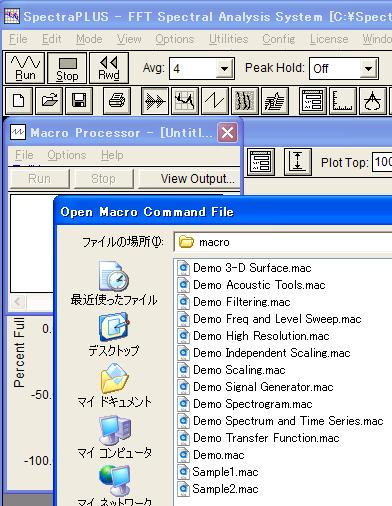The image size is (392, 506).
Task: Select Demo Independent Scaling.mac file
Action: [264, 353]
